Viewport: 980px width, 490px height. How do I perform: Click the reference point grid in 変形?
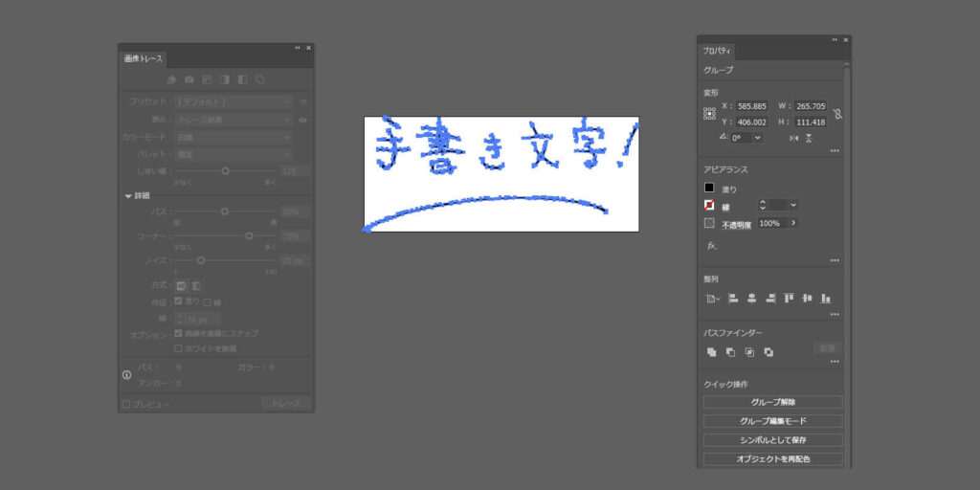tap(709, 114)
